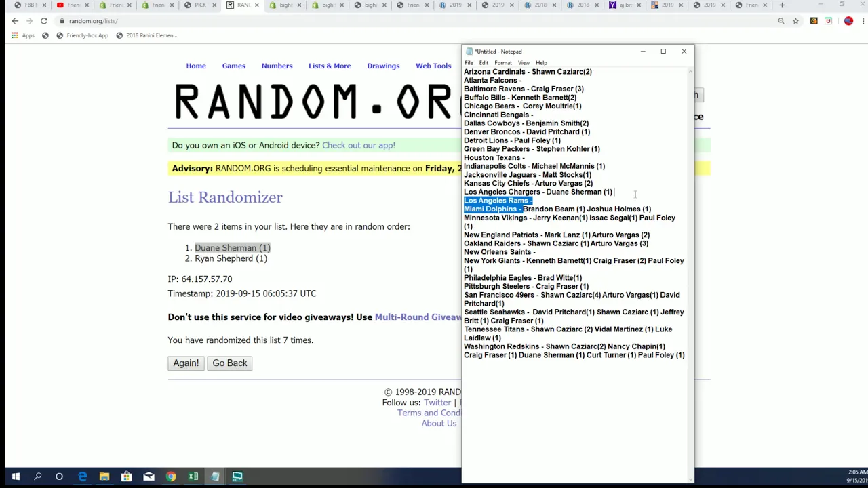Open Lists & More in random.org navigation
This screenshot has width=868, height=488.
tap(330, 66)
